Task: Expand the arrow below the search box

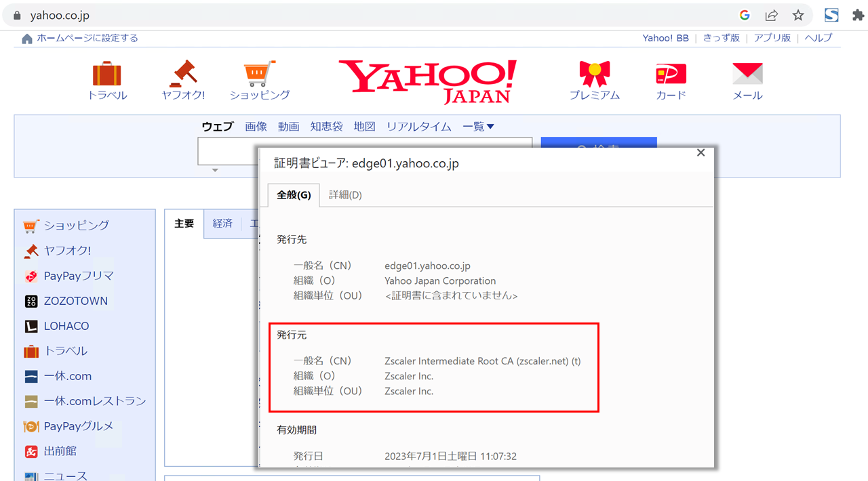Action: (x=215, y=170)
